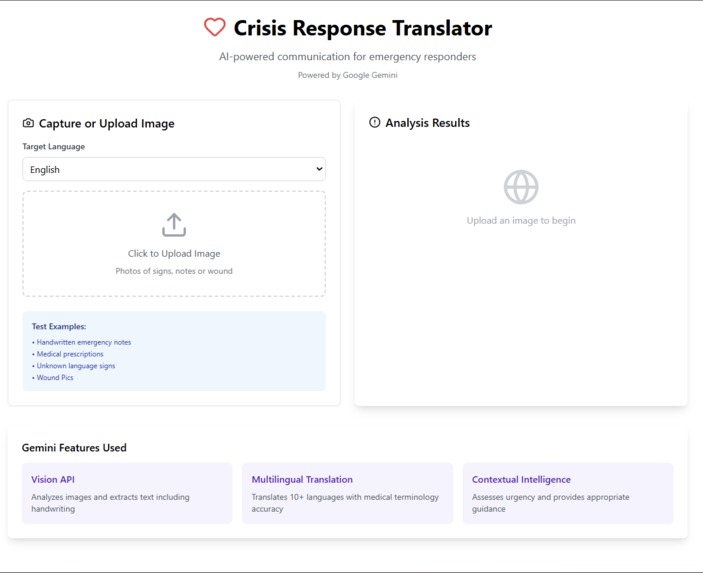Click the AI-powered communication subtitle text
The image size is (703, 573).
347,56
